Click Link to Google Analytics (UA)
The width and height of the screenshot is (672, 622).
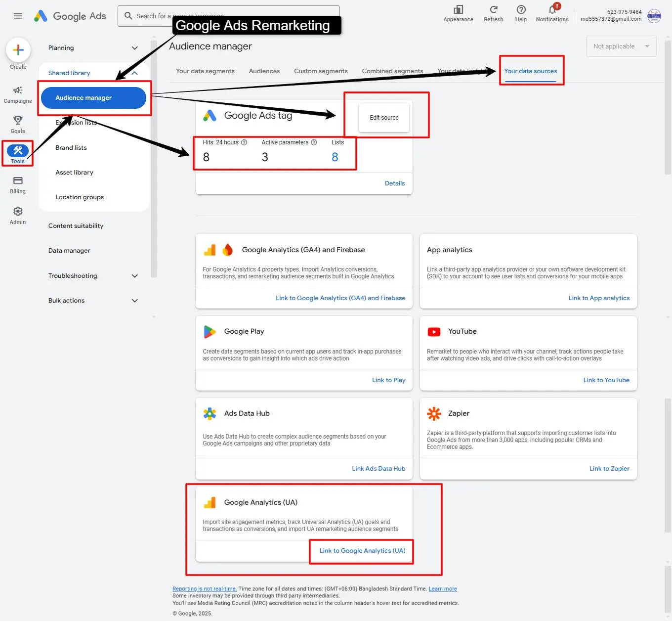362,551
